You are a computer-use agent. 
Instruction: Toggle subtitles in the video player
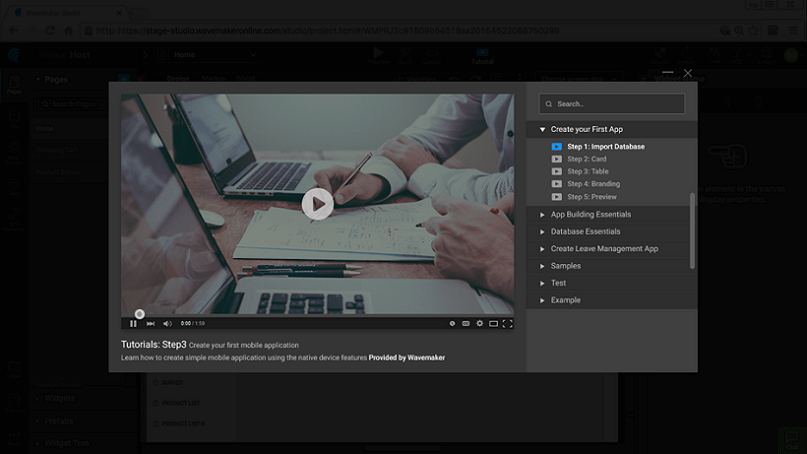pos(466,323)
